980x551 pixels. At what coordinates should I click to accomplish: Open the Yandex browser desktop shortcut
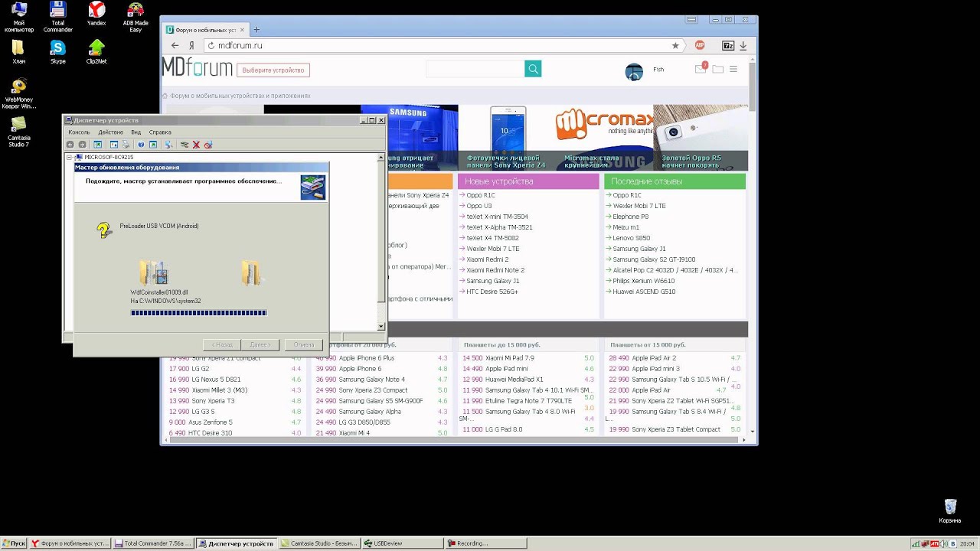point(96,15)
